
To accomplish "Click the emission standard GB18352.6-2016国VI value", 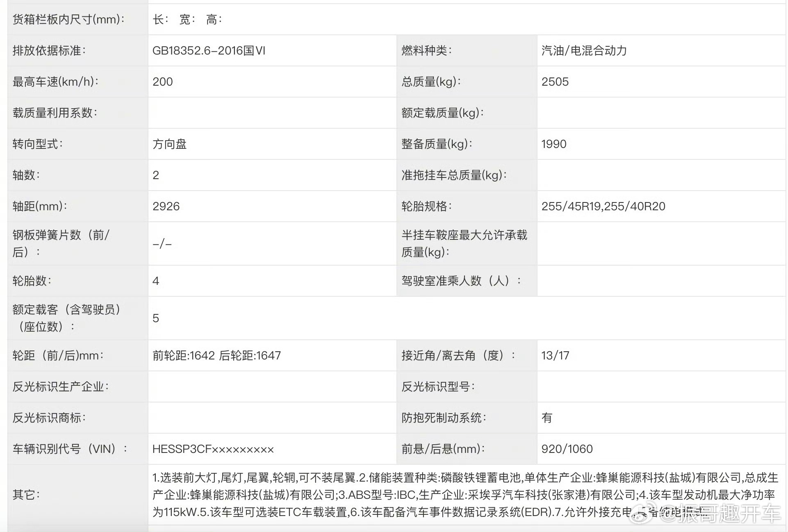I will click(x=209, y=50).
